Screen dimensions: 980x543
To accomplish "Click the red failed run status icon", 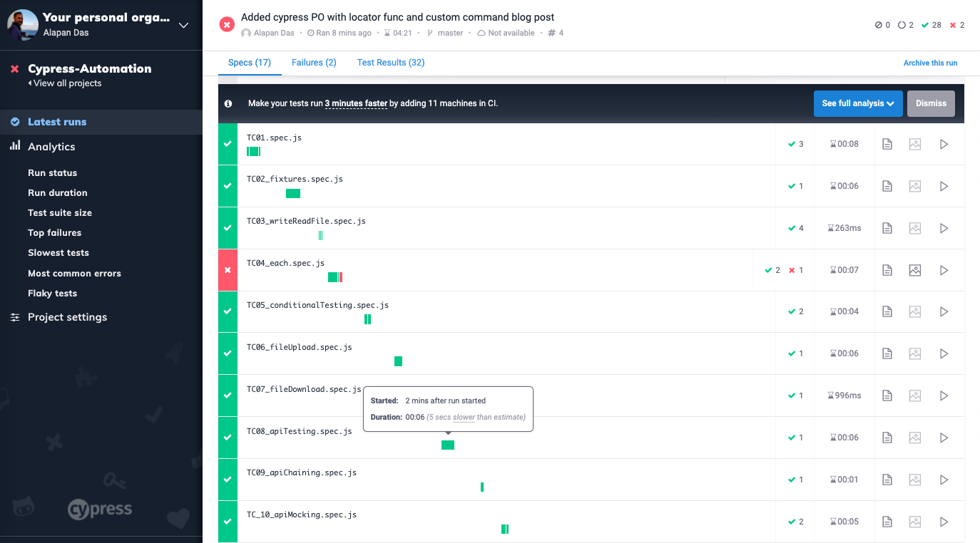I will (x=227, y=25).
